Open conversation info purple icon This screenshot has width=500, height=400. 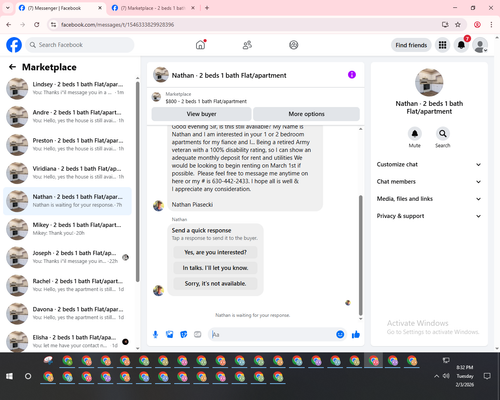(x=352, y=75)
